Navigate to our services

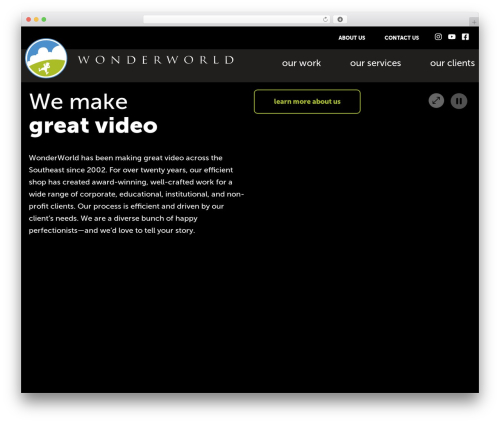click(x=375, y=63)
